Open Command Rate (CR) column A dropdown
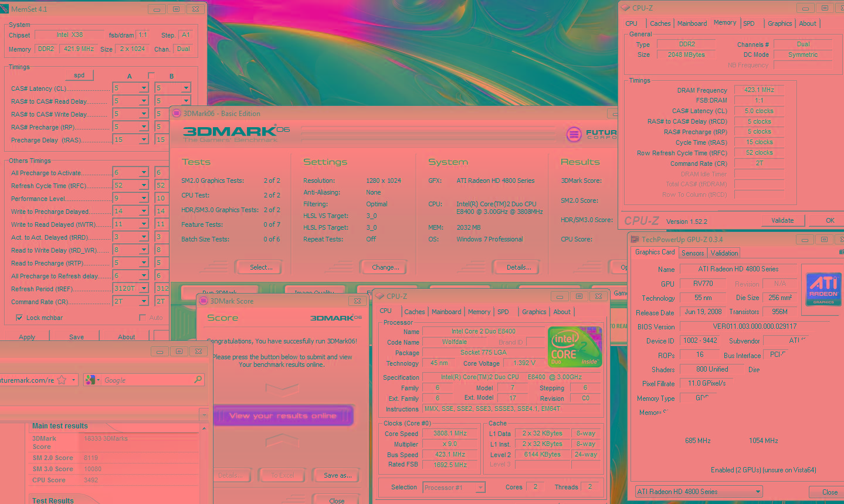The width and height of the screenshot is (844, 504). 143,301
